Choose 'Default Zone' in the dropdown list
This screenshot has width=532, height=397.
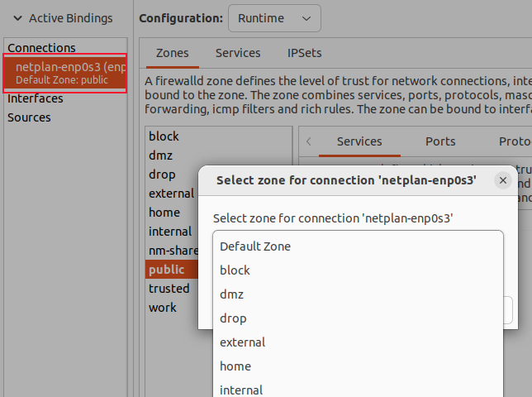[x=255, y=246]
